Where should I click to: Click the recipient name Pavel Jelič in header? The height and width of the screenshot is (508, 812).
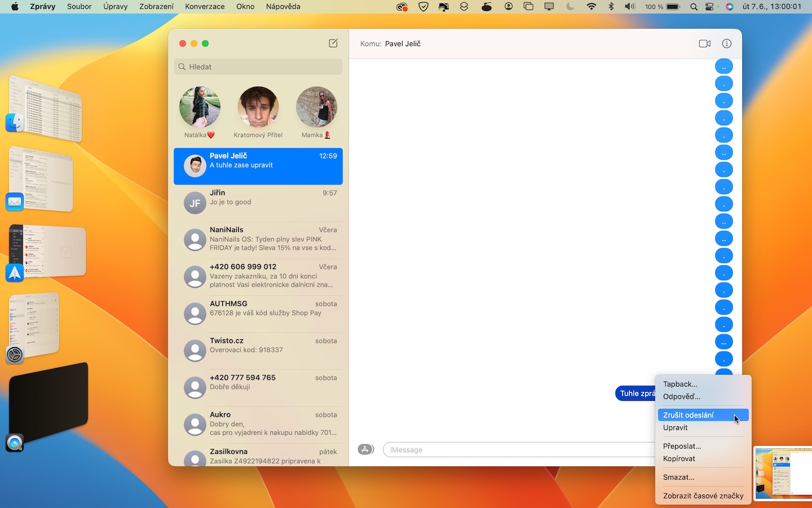click(x=403, y=43)
